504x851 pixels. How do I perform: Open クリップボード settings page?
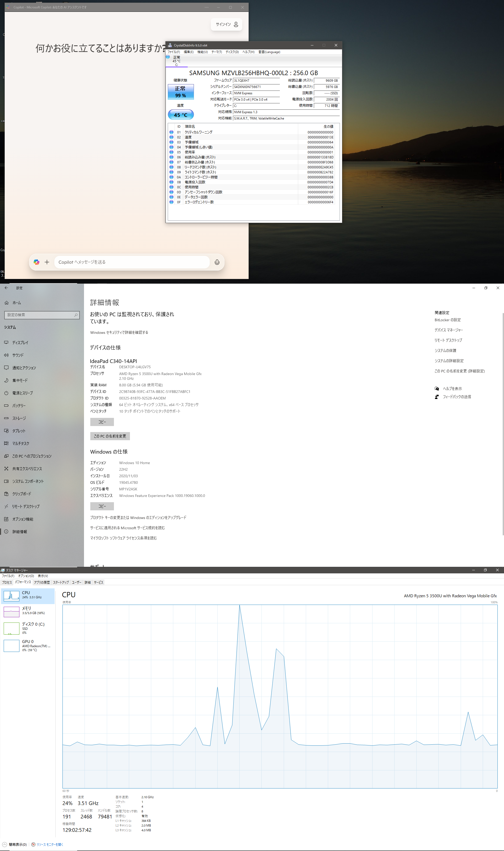(x=42, y=494)
